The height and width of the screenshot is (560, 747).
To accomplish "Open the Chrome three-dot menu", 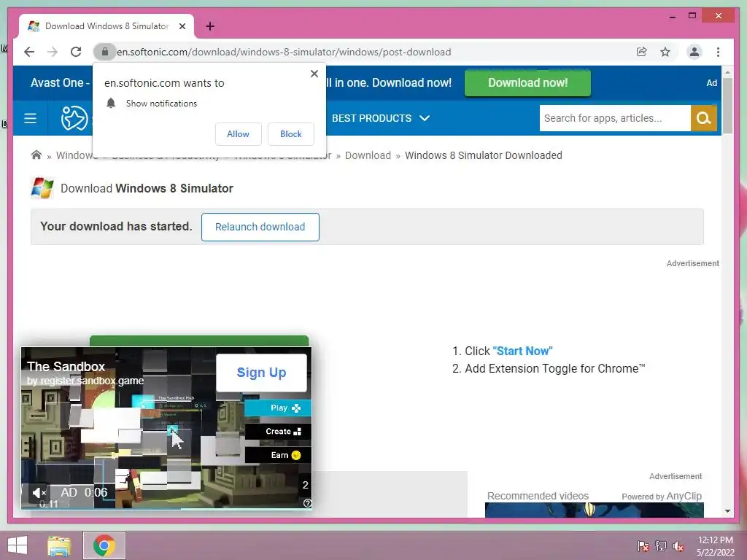I will click(x=718, y=52).
